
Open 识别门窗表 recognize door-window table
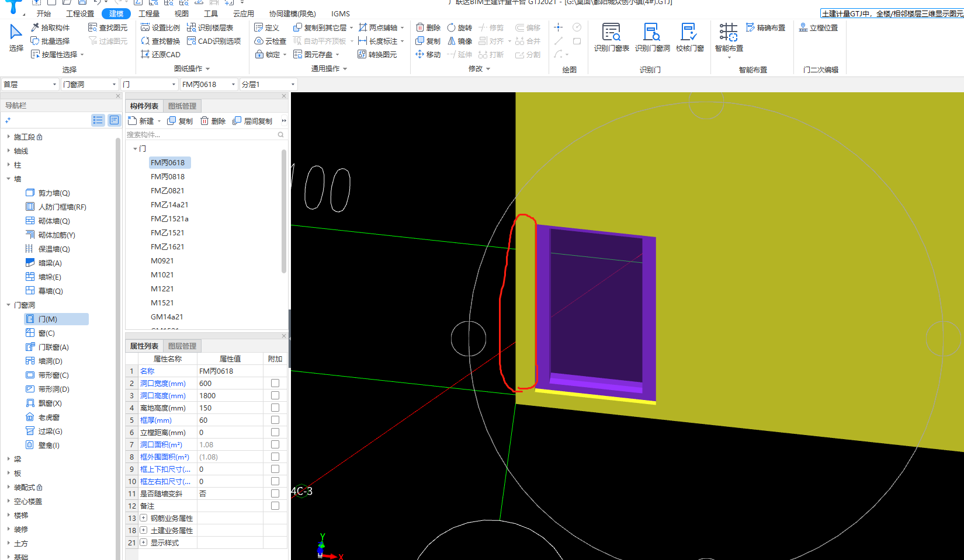point(611,37)
